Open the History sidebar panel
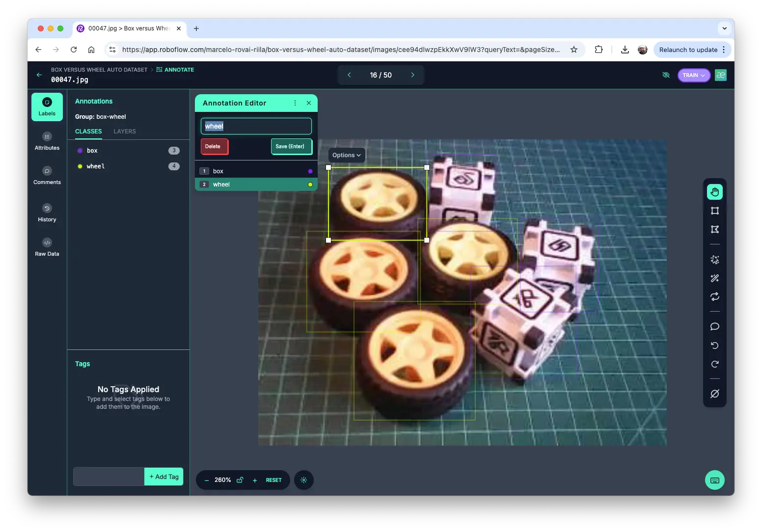The height and width of the screenshot is (532, 762). [x=47, y=213]
